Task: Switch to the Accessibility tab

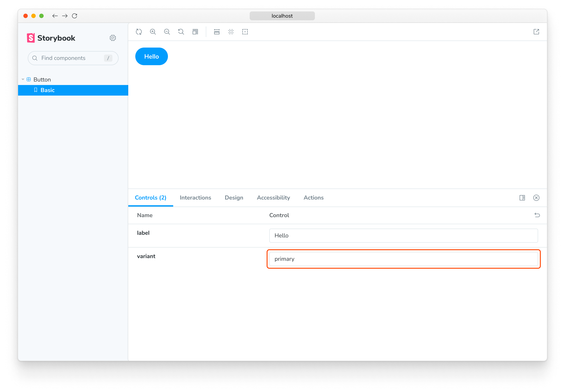Action: pos(273,198)
